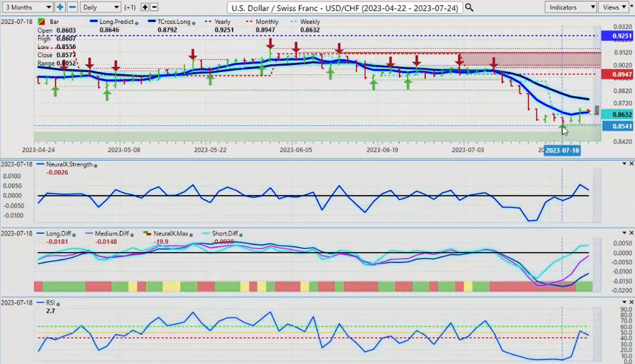
Task: Click the USD/CHF symbol title field
Action: (x=345, y=8)
